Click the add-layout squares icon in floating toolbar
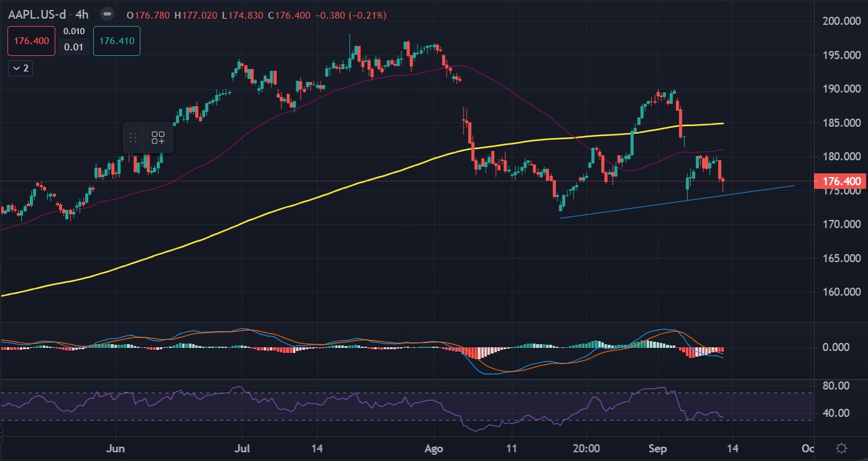Viewport: 868px width, 461px height. [158, 138]
